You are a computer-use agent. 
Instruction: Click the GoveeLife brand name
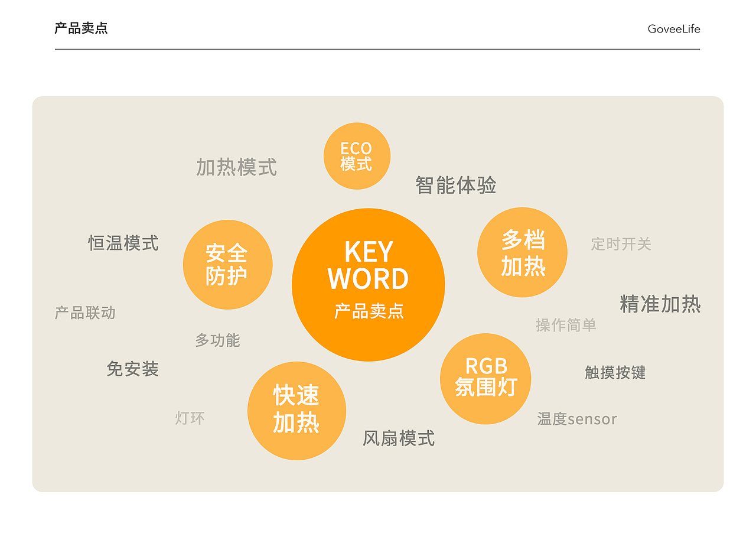pyautogui.click(x=674, y=29)
